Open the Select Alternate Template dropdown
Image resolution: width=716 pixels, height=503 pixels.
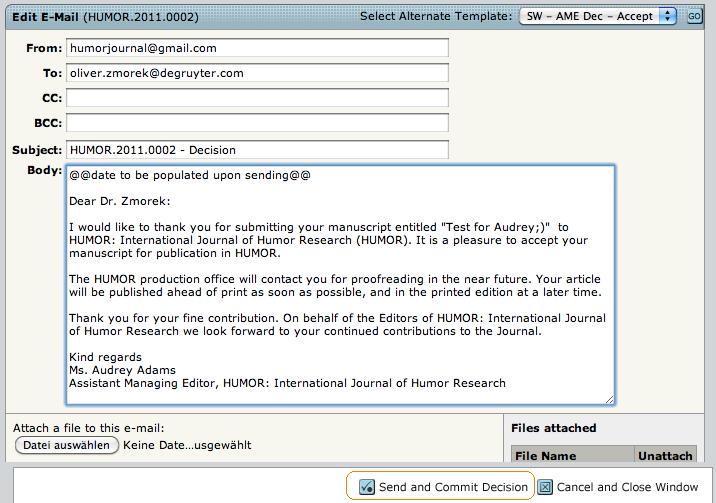pyautogui.click(x=598, y=16)
